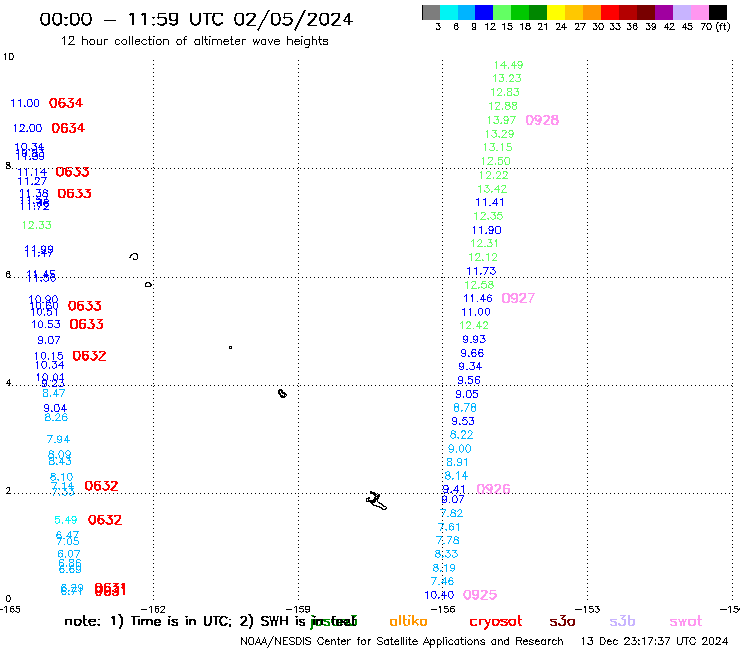Viewport: 740px width, 650px height.
Task: Click the wave height value 12.12
Action: pos(483,258)
